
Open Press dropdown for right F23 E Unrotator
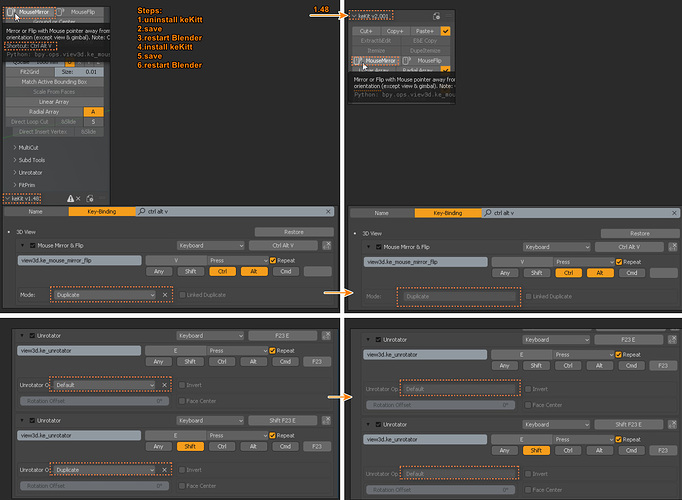pos(583,354)
